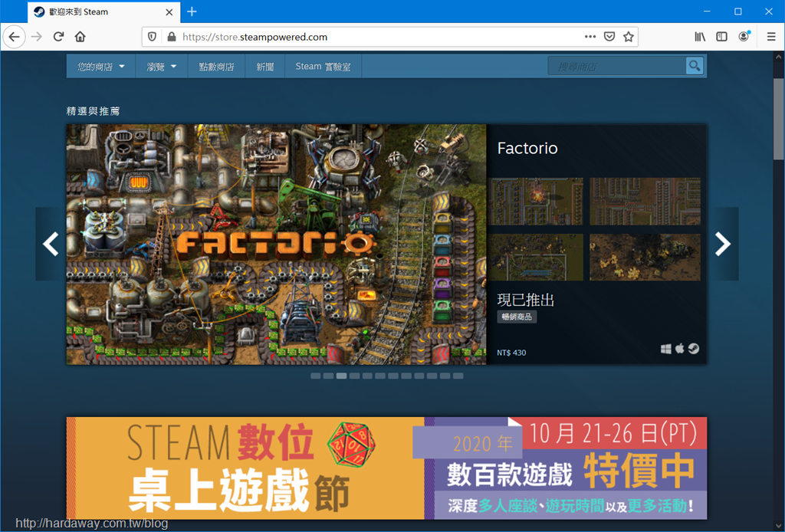Viewport: 785px width, 532px height.
Task: Maximize the Firefox window
Action: pyautogui.click(x=738, y=11)
